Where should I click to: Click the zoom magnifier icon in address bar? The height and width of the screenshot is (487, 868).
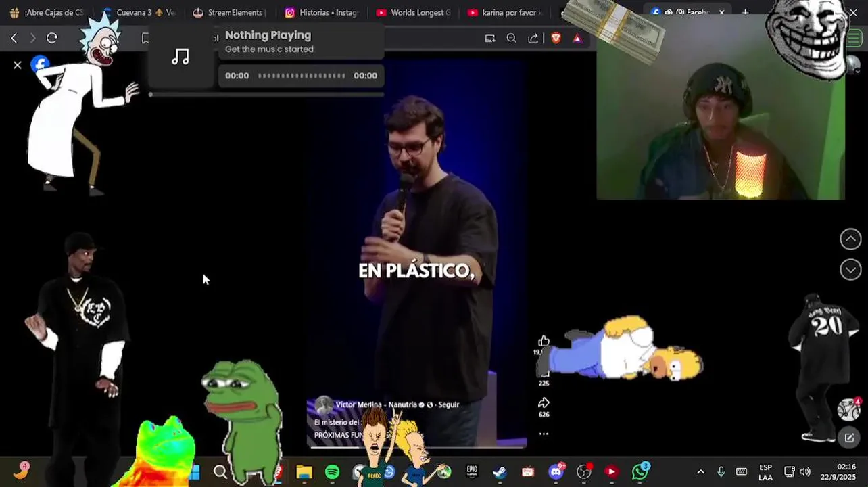[511, 39]
